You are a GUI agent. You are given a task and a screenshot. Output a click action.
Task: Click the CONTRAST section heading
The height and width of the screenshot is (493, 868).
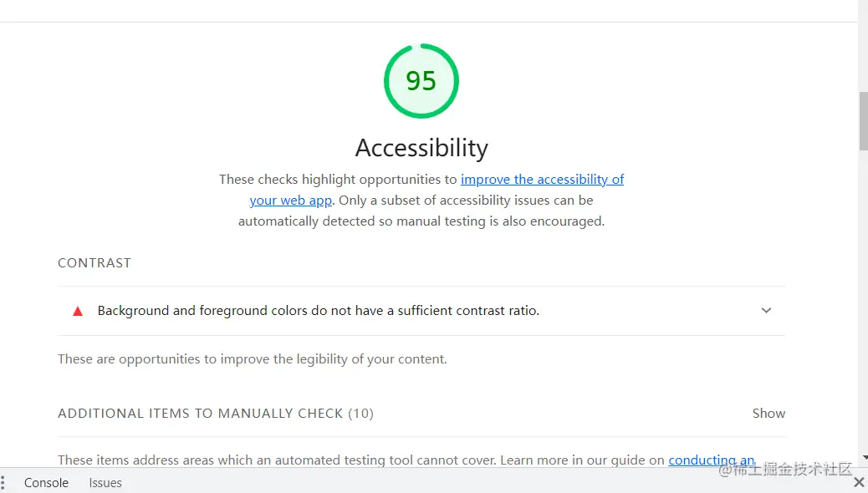pos(94,262)
